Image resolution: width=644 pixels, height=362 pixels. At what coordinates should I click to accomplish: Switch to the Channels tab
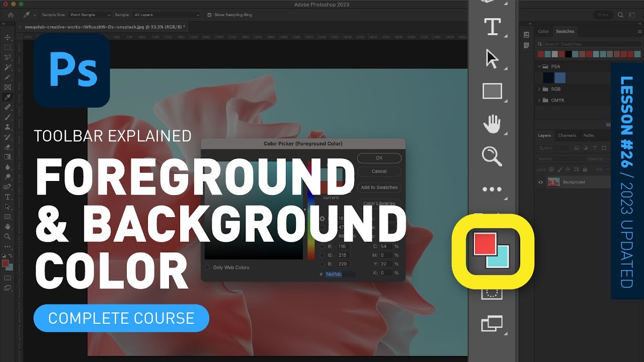(x=567, y=135)
